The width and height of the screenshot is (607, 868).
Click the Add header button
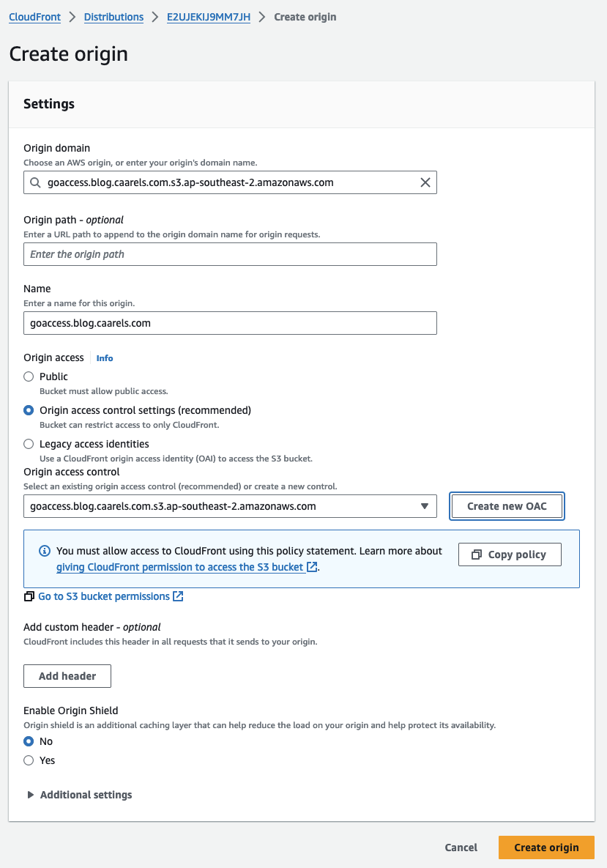pyautogui.click(x=67, y=676)
